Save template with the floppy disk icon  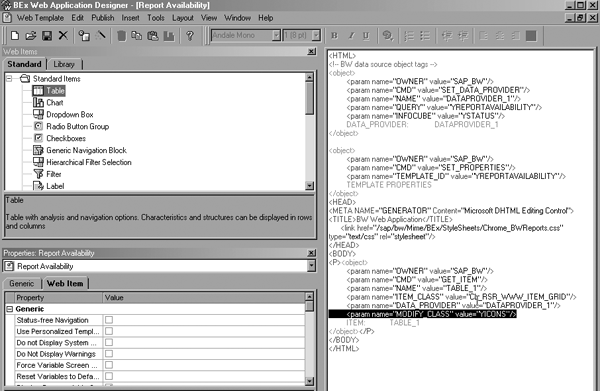(47, 36)
